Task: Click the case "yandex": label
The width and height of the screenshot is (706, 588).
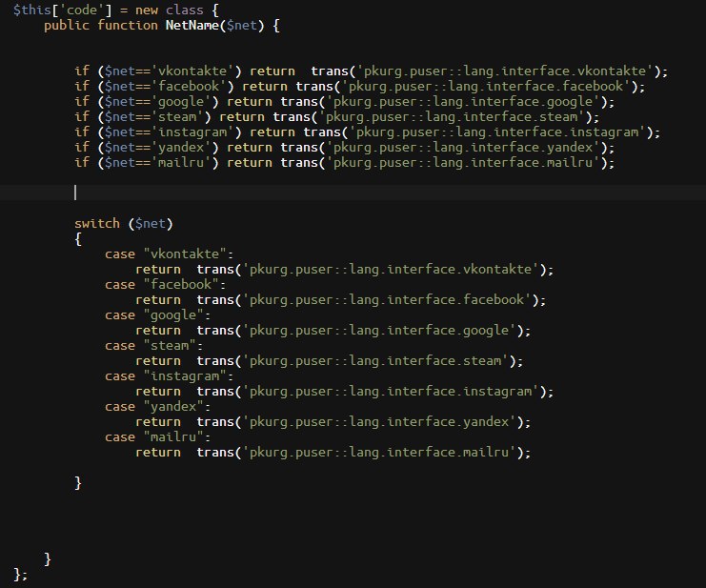Action: pos(157,407)
